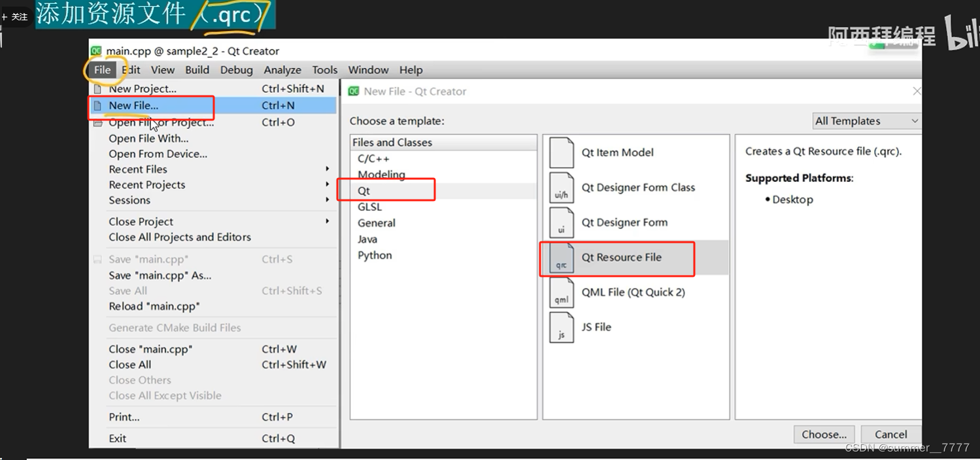The width and height of the screenshot is (980, 460).
Task: Close the New File dialog
Action: (916, 92)
